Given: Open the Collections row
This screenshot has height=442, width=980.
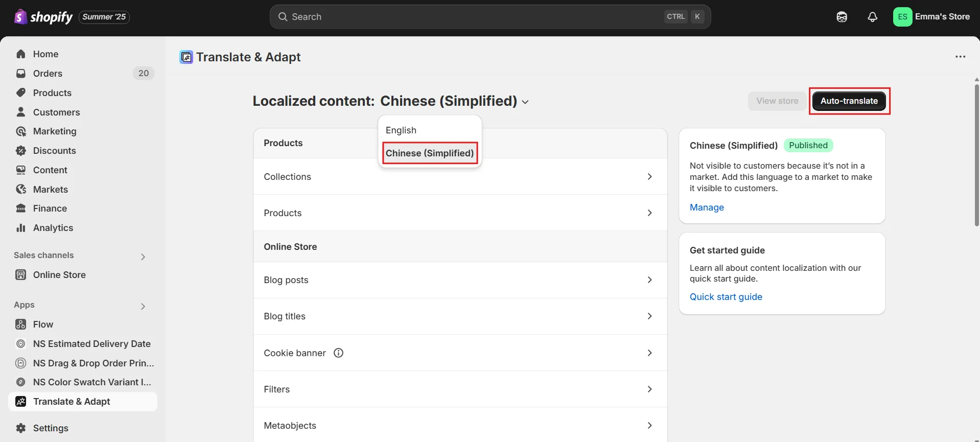Looking at the screenshot, I should tap(460, 177).
